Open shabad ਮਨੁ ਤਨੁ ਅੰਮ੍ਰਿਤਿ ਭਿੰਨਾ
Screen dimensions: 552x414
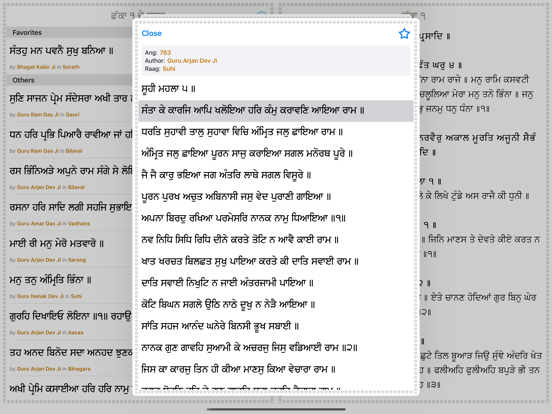coord(51,280)
